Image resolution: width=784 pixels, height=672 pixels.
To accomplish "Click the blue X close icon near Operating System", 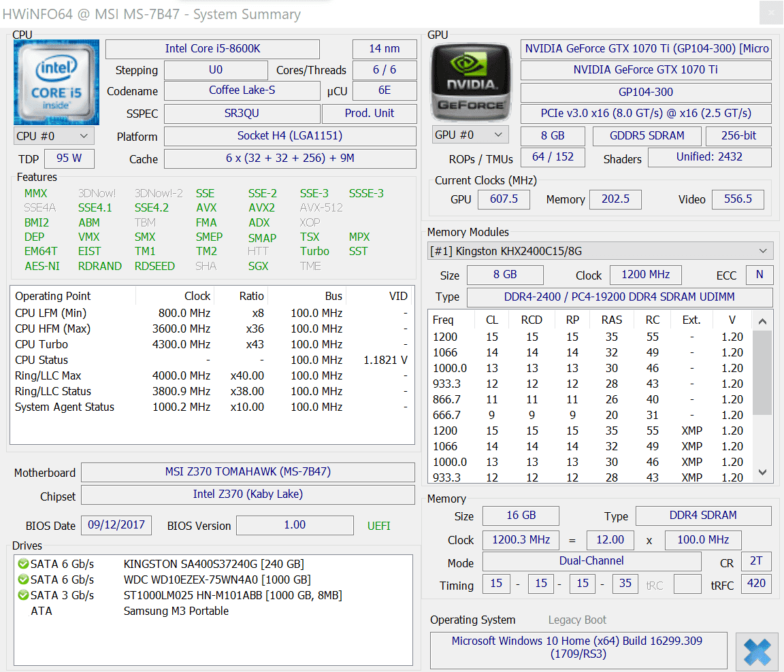I will tap(757, 652).
